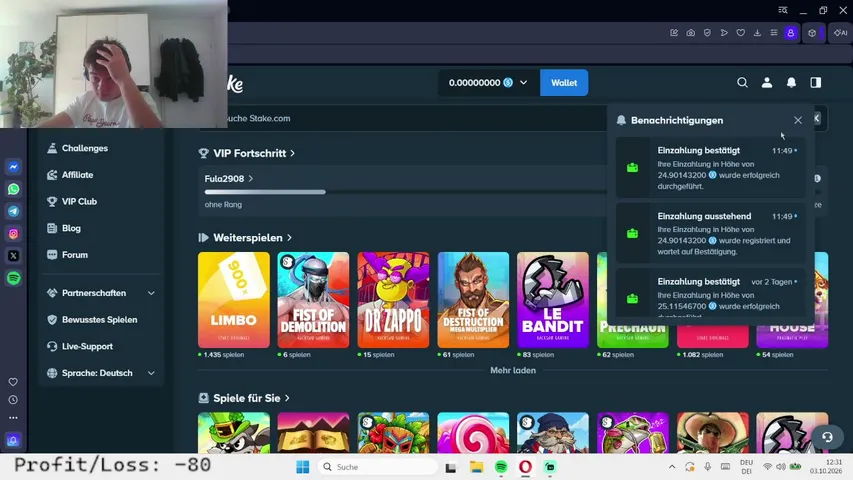
Task: Click the Stake search input field
Action: (403, 118)
